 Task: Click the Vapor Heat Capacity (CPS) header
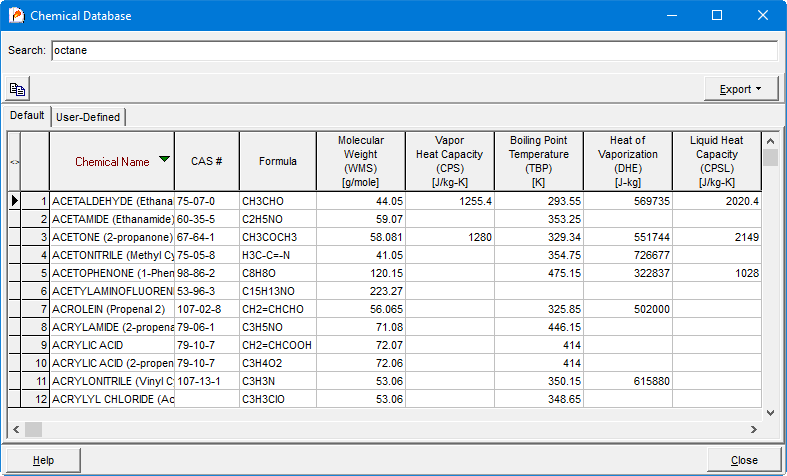[450, 162]
